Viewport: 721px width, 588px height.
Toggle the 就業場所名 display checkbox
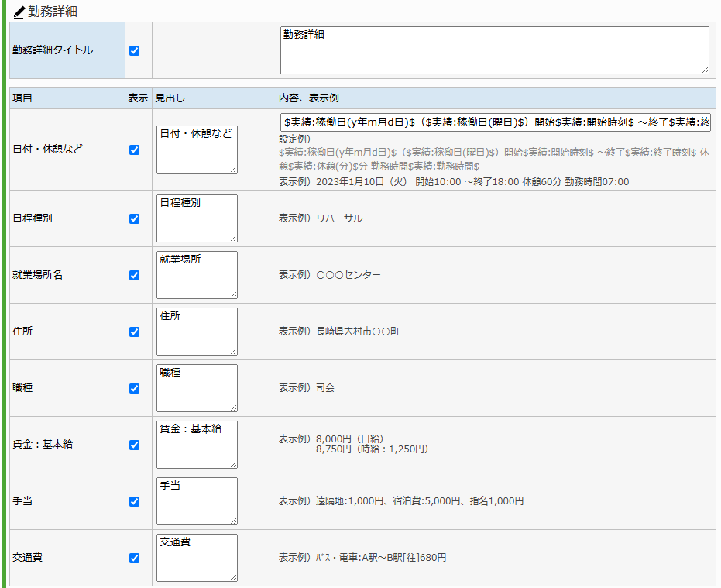134,276
